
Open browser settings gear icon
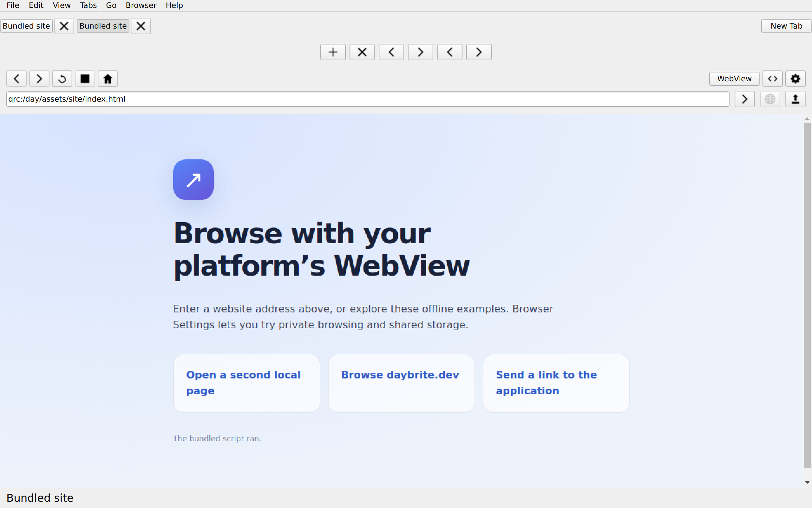click(795, 79)
